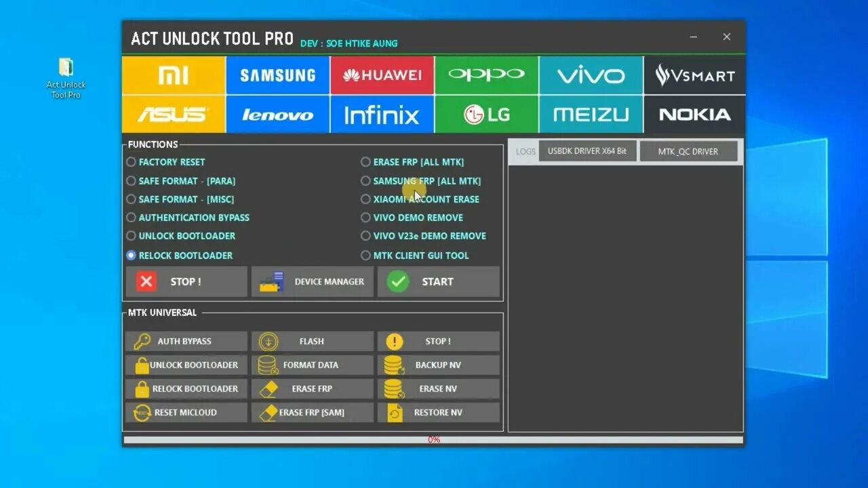
Task: Click the red STOP ! button in Functions
Action: [x=186, y=281]
